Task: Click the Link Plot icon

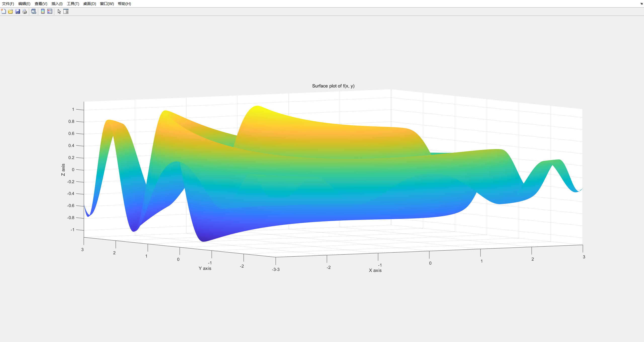Action: click(x=34, y=11)
